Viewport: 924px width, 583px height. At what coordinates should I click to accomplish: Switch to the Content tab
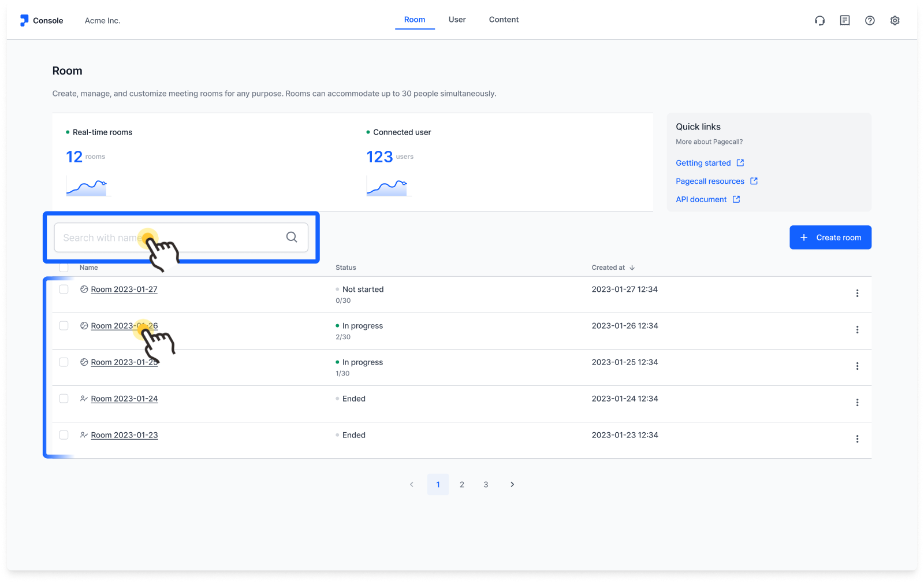[x=504, y=20]
